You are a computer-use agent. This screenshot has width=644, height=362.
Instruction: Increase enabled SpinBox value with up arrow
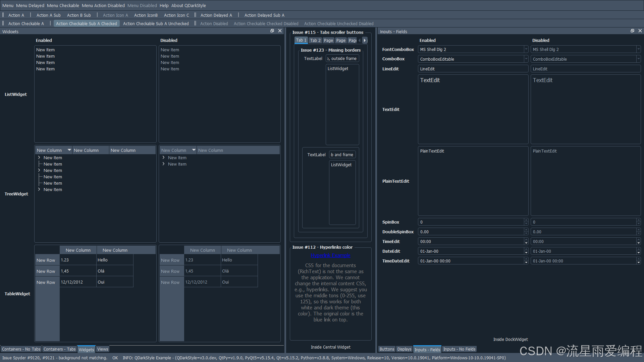point(526,220)
